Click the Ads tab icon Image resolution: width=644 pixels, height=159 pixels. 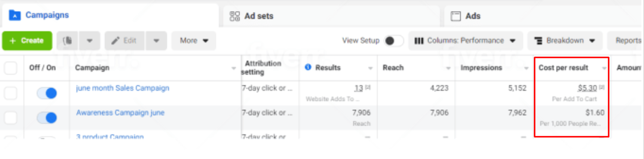456,16
